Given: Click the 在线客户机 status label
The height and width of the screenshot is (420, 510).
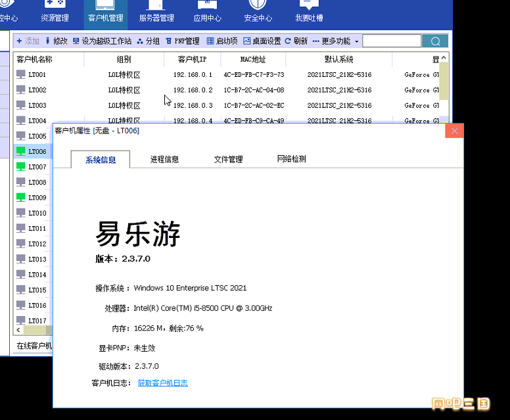Looking at the screenshot, I should pyautogui.click(x=34, y=346).
